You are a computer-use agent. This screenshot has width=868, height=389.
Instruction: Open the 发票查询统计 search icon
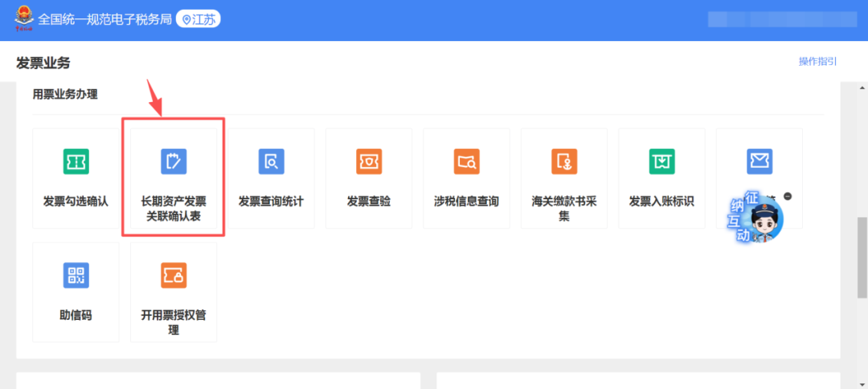pos(271,162)
